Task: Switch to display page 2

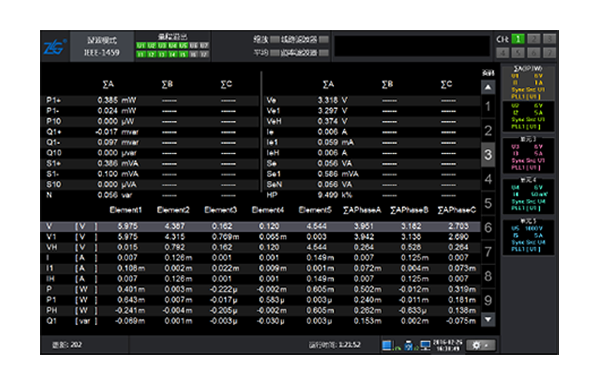Action: pos(488,131)
